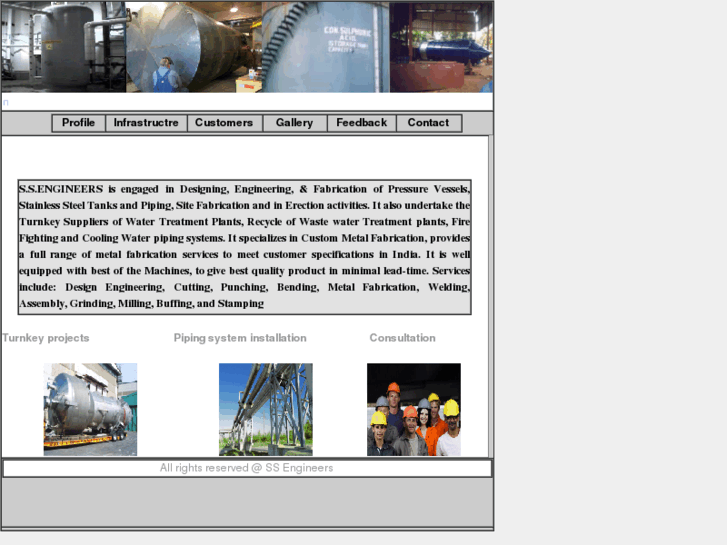Click the vertical scrollbar of the content area

[491, 296]
